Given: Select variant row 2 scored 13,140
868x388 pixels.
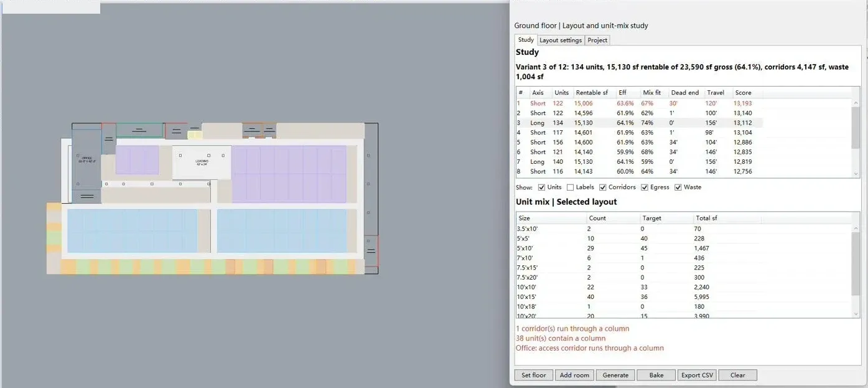Looking at the screenshot, I should click(640, 113).
